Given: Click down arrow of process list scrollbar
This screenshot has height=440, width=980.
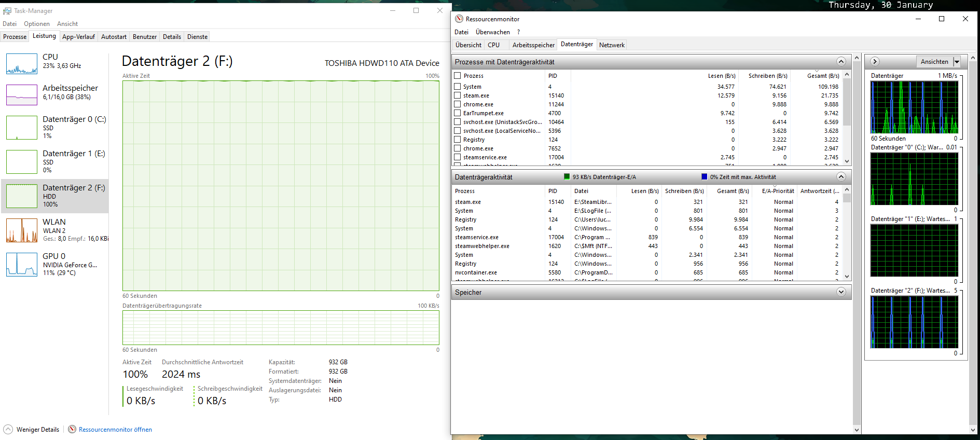Looking at the screenshot, I should pos(847,161).
